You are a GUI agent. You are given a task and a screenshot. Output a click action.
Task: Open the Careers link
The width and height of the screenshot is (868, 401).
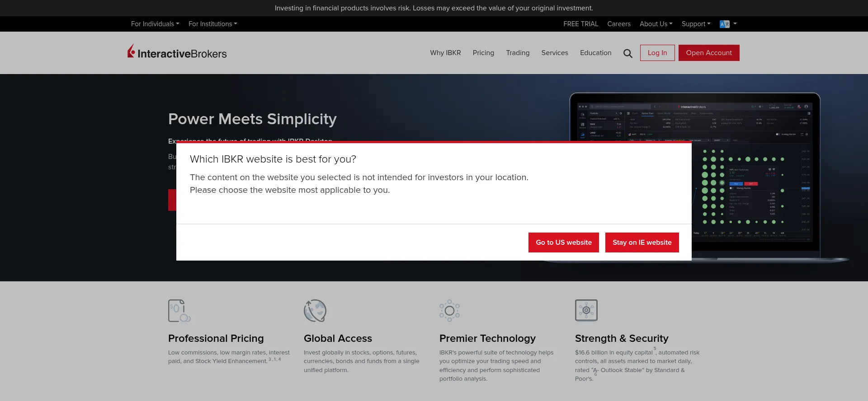618,24
